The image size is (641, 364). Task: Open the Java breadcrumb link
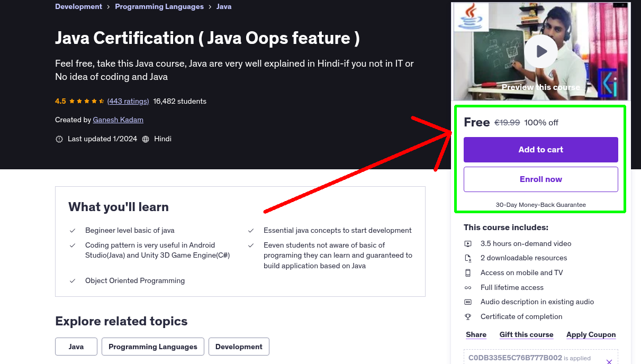pos(224,7)
